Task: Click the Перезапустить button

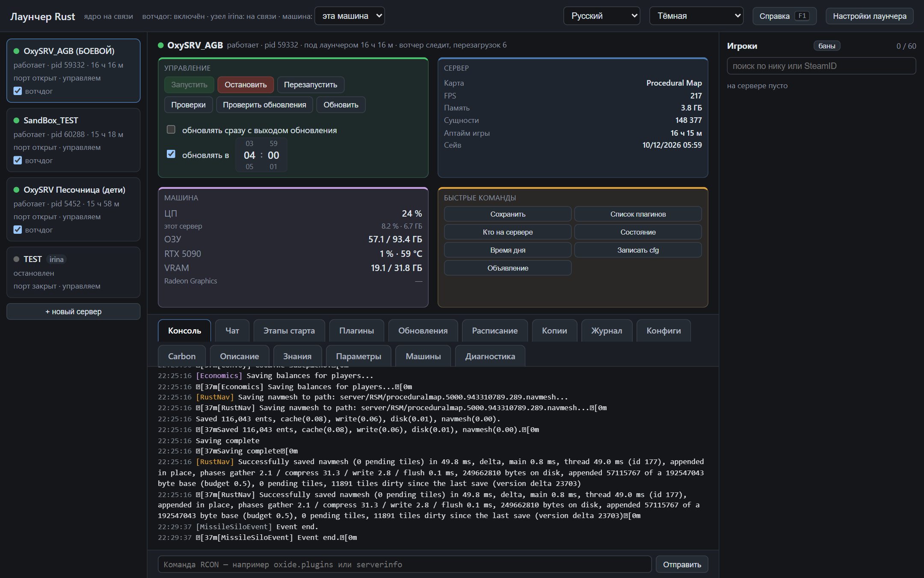Action: (x=311, y=85)
